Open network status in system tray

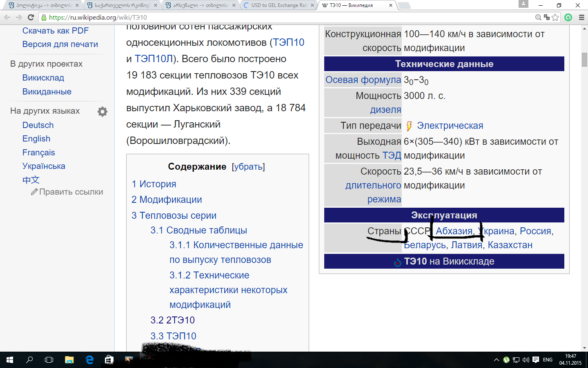point(516,360)
